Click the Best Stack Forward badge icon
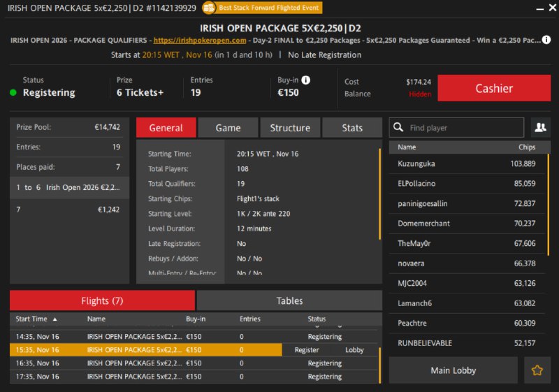This screenshot has height=392, width=559. 209,8
